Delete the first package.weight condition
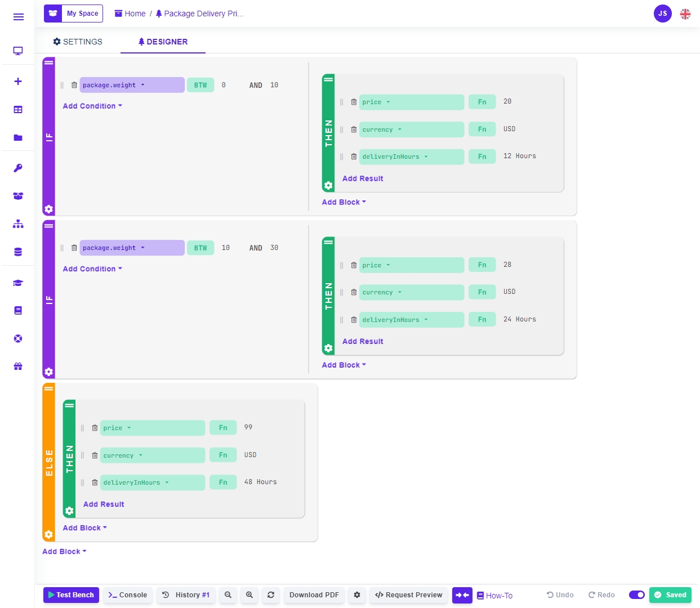 (x=74, y=85)
